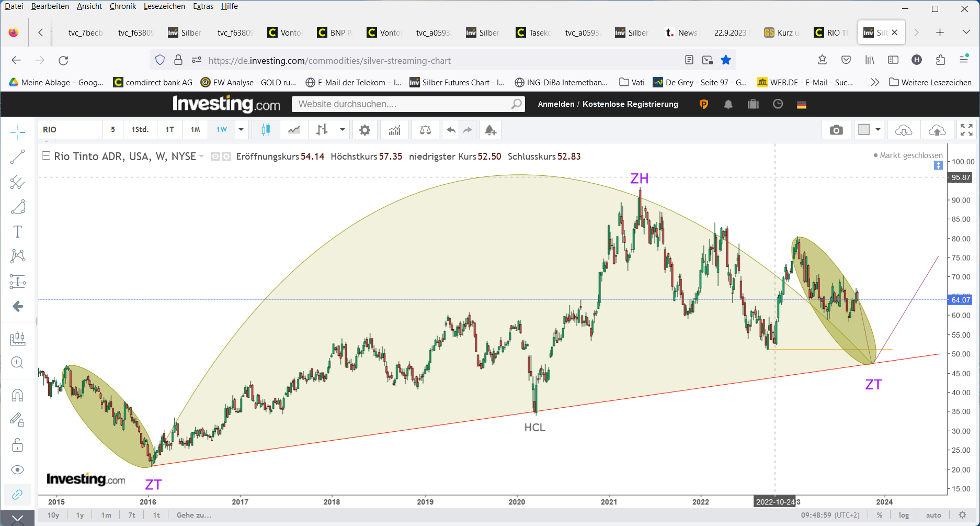The height and width of the screenshot is (526, 980).
Task: Select the brush drawing tool
Action: coord(17,207)
